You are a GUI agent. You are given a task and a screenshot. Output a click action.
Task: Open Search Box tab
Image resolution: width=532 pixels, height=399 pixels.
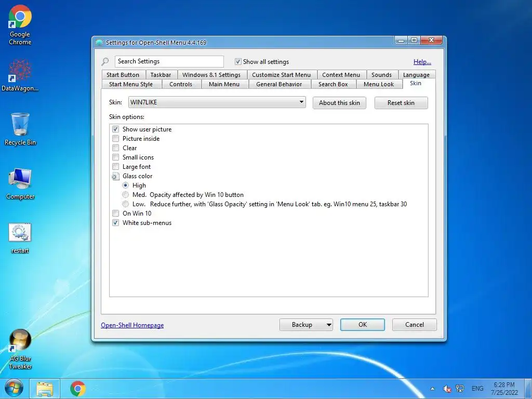click(x=333, y=84)
